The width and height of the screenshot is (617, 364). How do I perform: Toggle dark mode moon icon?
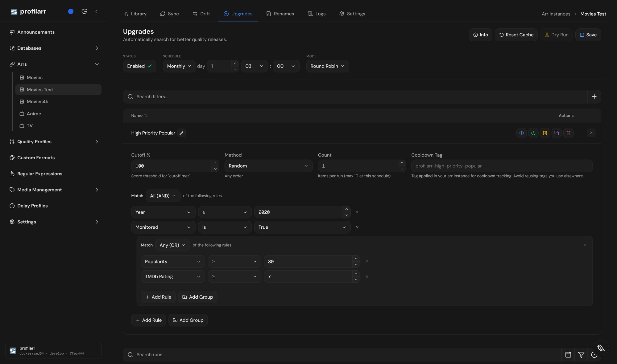84,11
